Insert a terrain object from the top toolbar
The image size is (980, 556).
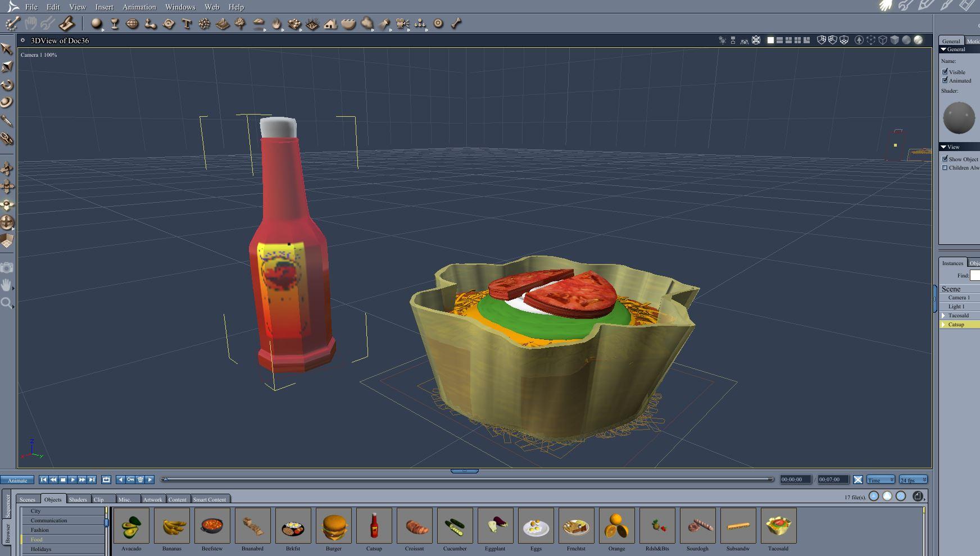click(x=223, y=24)
